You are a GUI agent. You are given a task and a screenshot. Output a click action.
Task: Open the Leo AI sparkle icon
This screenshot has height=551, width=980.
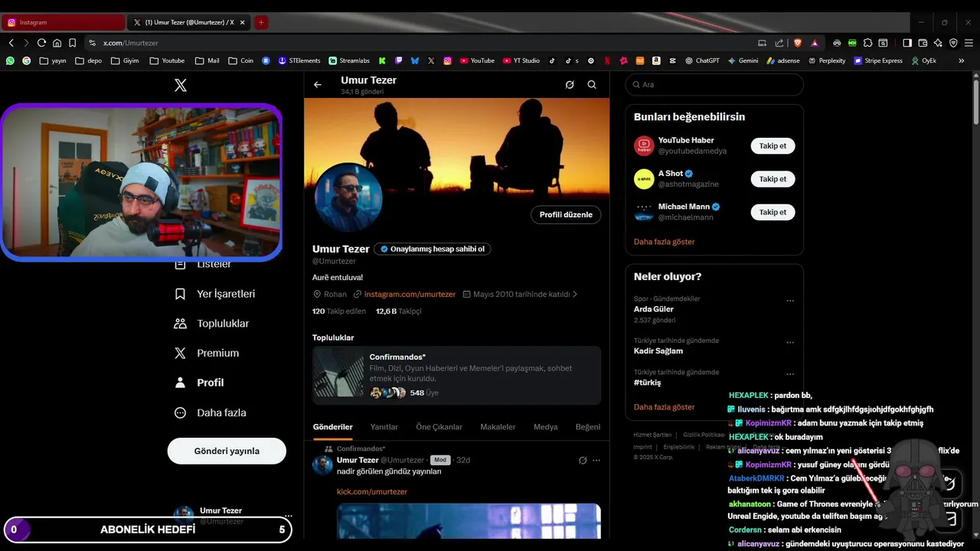click(x=938, y=43)
